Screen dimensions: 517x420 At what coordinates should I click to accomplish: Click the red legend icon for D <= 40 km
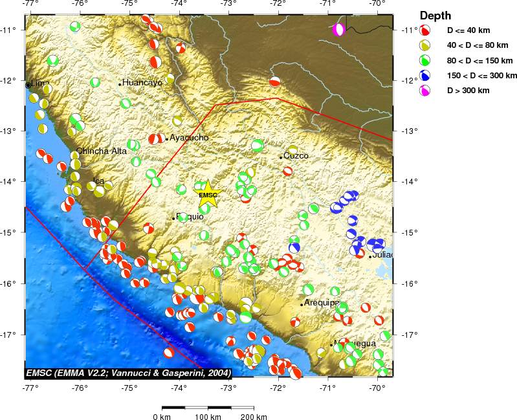[425, 30]
